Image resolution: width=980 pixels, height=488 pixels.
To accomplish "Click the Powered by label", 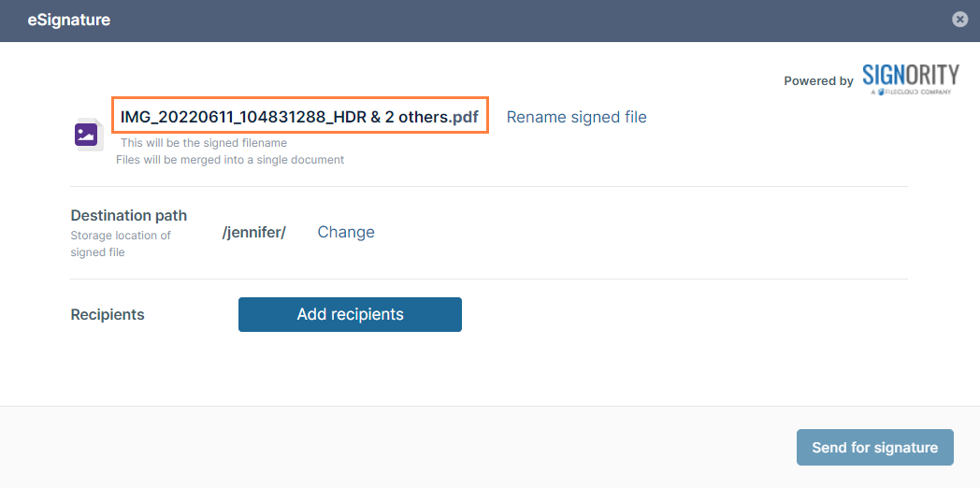I will click(818, 81).
